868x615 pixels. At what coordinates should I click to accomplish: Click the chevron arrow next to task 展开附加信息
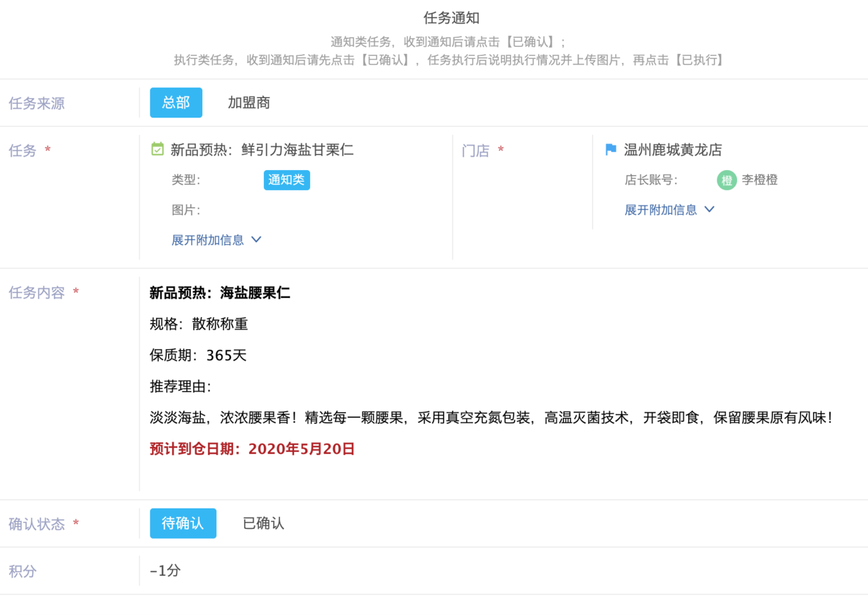(x=256, y=239)
